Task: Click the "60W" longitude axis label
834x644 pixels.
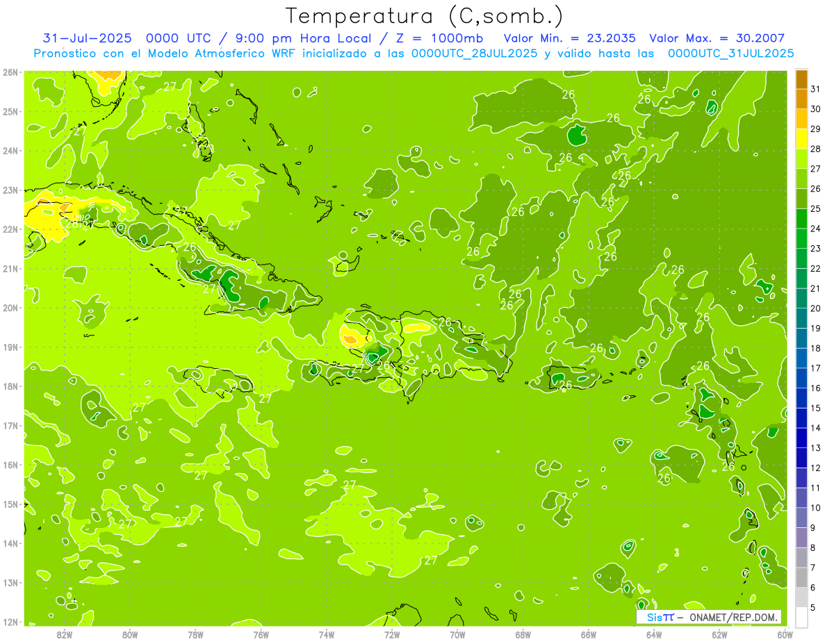Action: tap(785, 634)
